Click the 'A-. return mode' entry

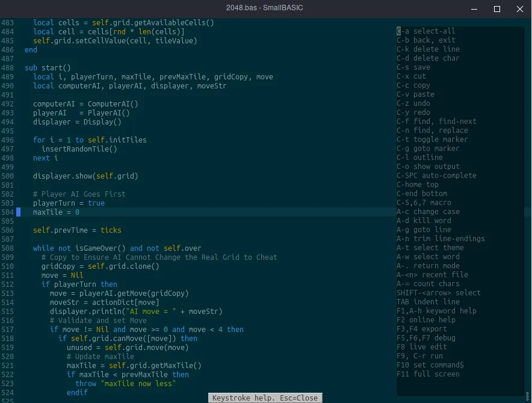pyautogui.click(x=428, y=266)
